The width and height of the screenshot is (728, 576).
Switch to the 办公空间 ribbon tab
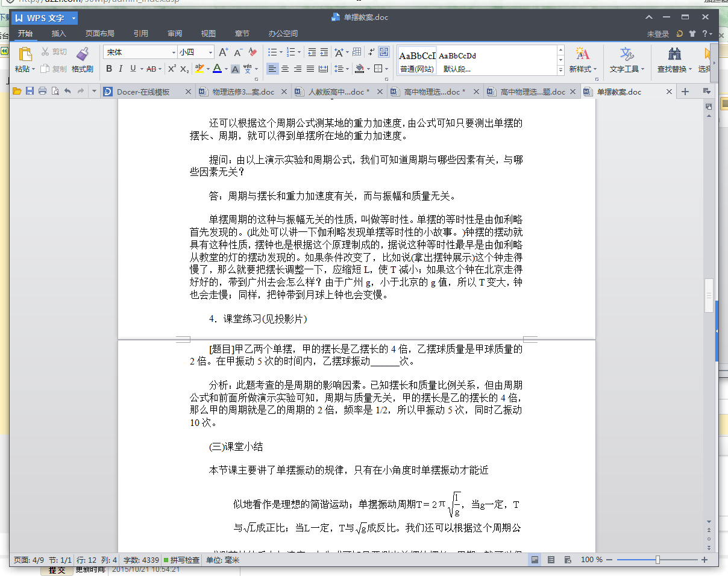coord(283,34)
